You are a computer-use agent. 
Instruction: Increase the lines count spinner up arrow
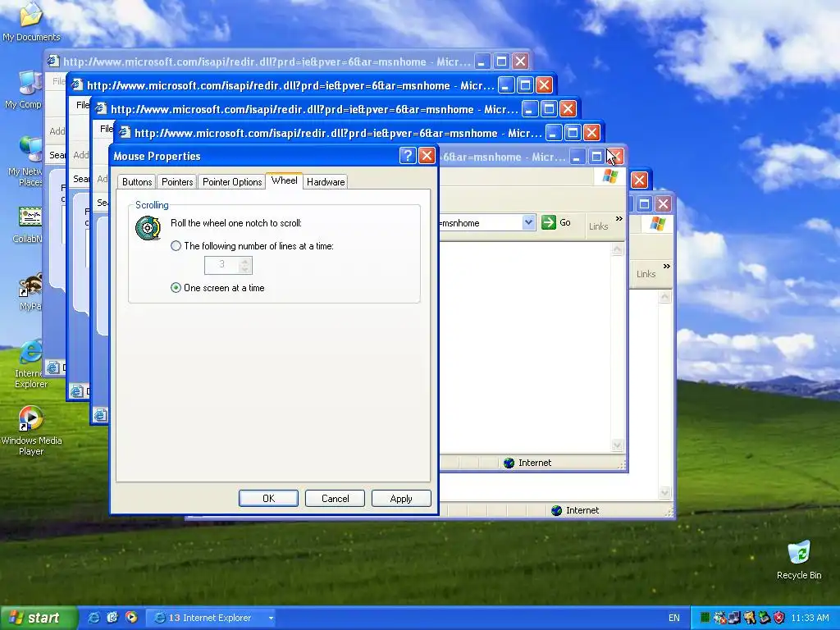coord(244,262)
